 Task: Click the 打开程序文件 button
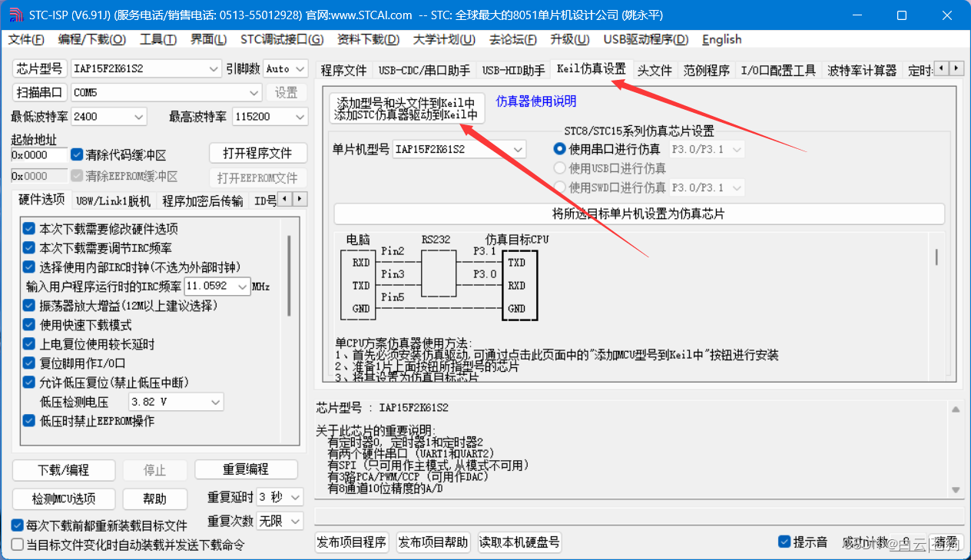coord(258,153)
